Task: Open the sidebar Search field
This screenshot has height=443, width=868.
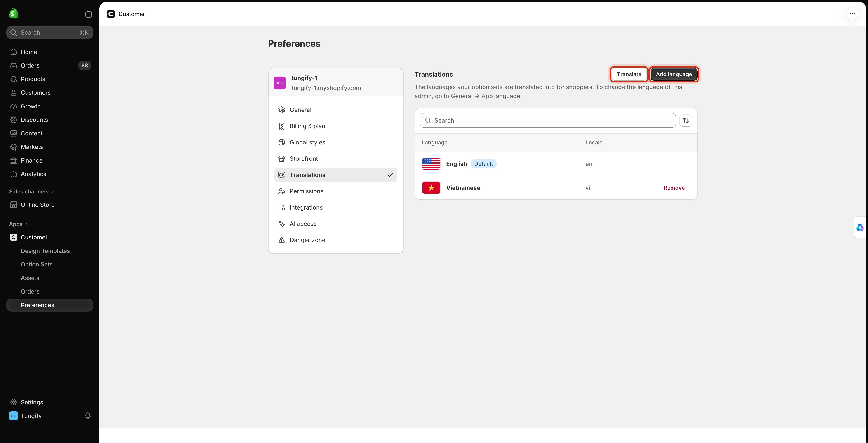Action: 50,33
